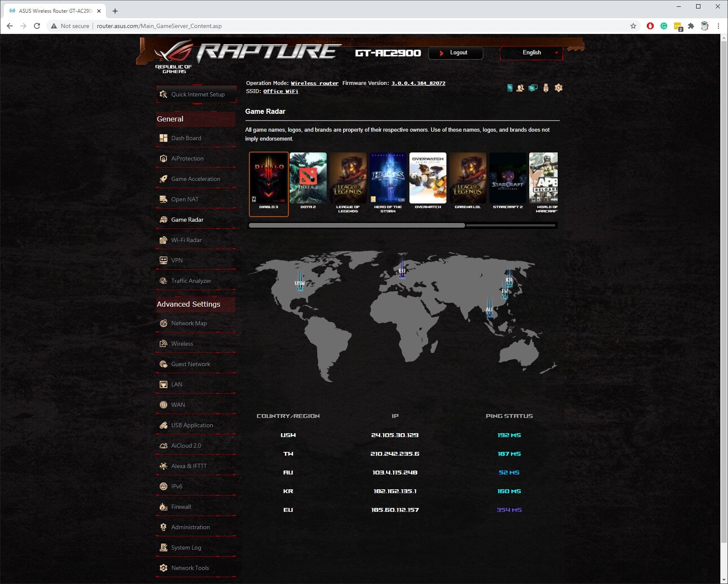728x584 pixels.
Task: Click the Game Radar icon in sidebar
Action: tap(164, 220)
